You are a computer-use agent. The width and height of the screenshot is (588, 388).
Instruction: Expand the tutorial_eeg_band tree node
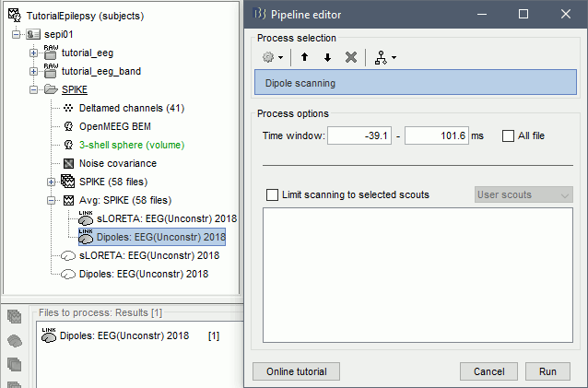[x=34, y=71]
